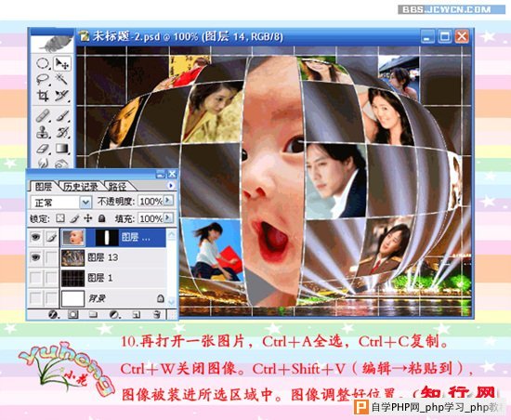Add a layer mask from panel bottom
This screenshot has width=511, height=420.
click(x=72, y=314)
